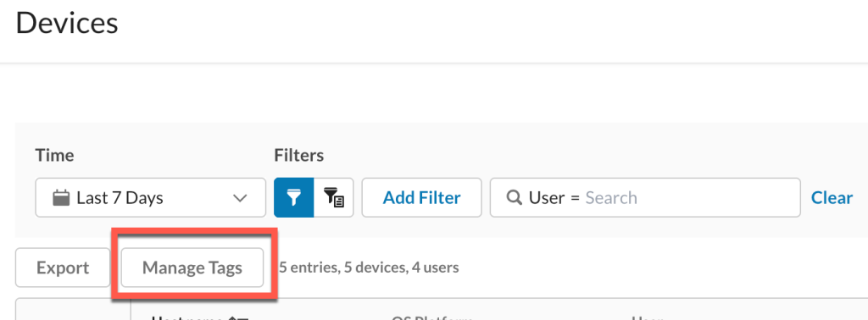
Task: Click the magnifier icon in search box
Action: (515, 197)
